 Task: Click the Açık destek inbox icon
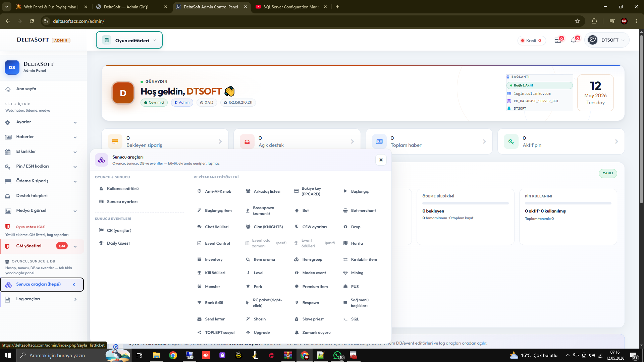click(247, 141)
